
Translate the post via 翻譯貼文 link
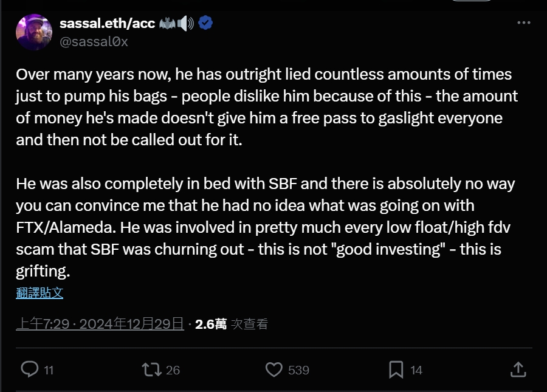tap(40, 292)
